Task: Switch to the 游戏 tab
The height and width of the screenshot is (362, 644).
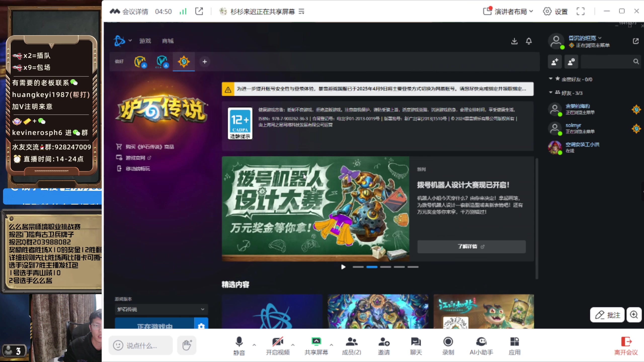Action: pyautogui.click(x=145, y=41)
